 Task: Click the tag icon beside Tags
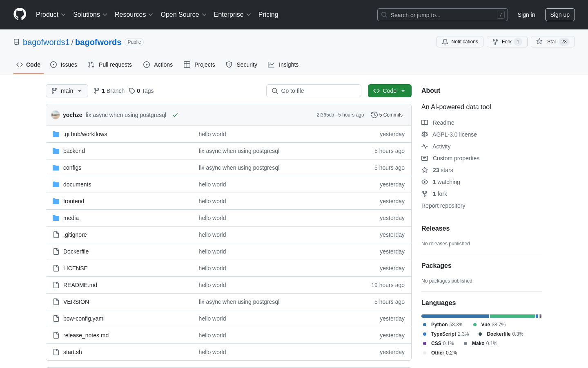pyautogui.click(x=132, y=91)
